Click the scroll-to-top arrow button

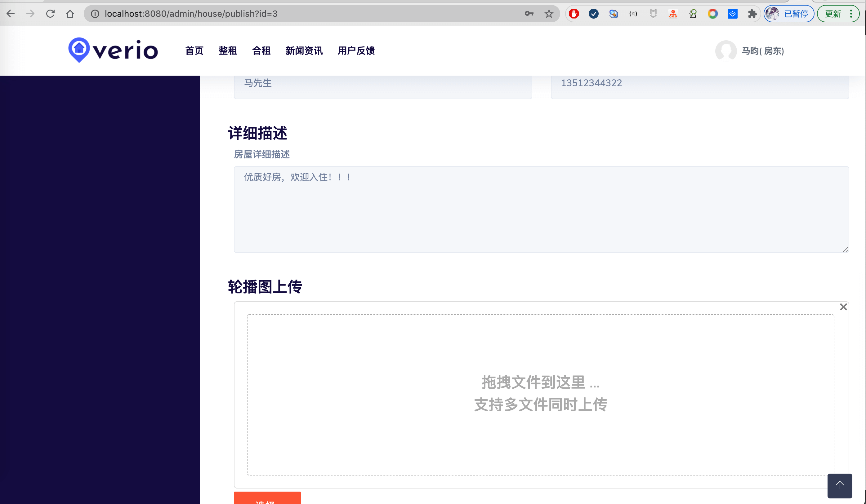point(840,485)
